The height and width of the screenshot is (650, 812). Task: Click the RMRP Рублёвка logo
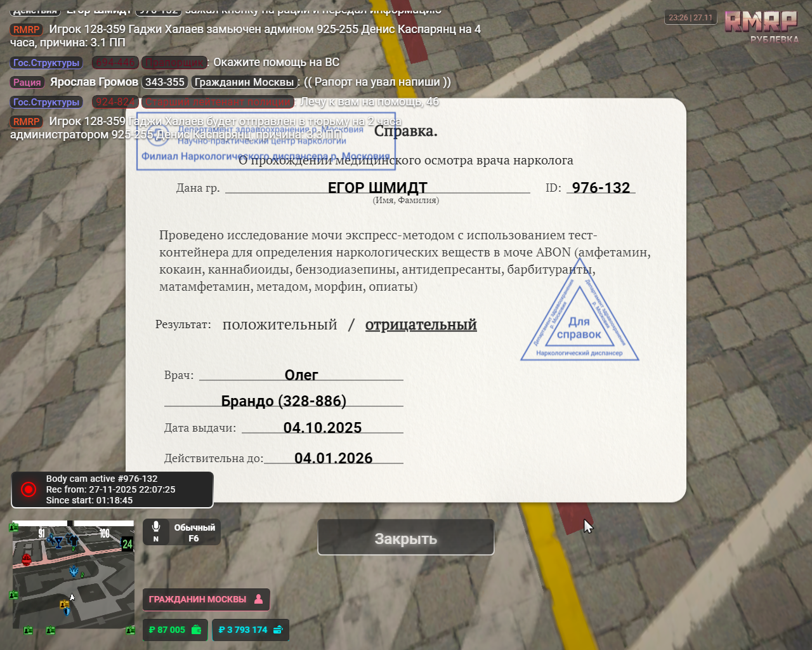762,26
